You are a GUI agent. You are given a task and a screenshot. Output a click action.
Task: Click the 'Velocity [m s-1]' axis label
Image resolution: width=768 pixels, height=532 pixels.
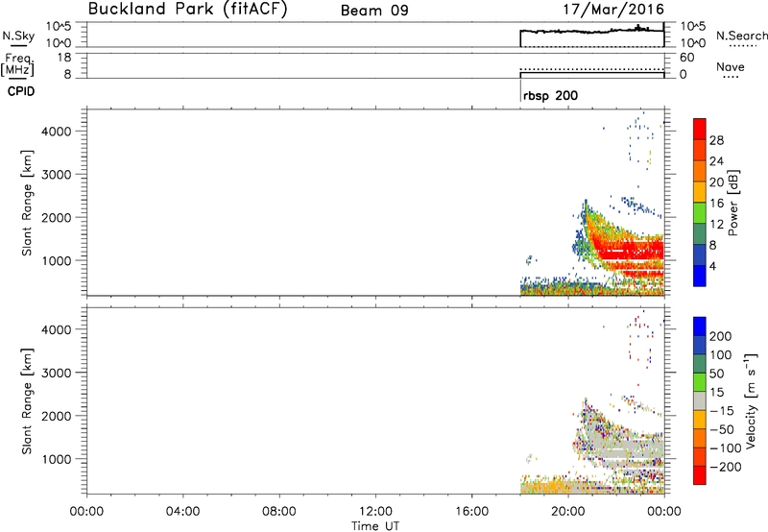coord(751,401)
